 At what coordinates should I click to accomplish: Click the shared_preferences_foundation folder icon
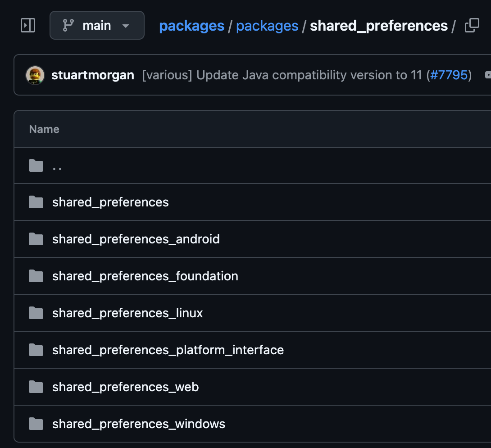pos(36,276)
